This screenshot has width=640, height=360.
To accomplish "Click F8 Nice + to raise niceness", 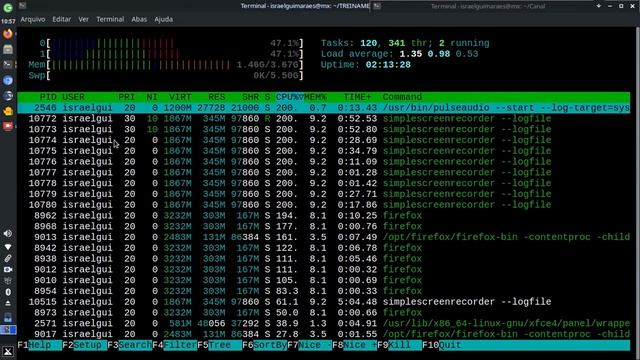I will [354, 345].
